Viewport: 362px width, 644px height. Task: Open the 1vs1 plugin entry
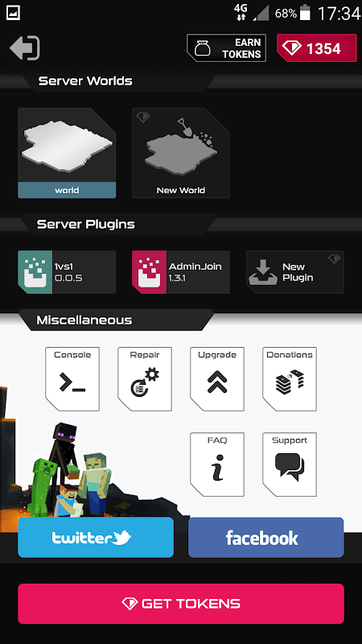point(67,272)
